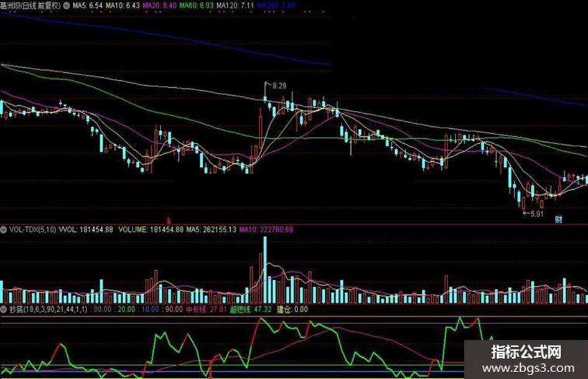The height and width of the screenshot is (379, 588).
Task: Open the dropdown arrow beside 葛洲坝(日线,前复权)
Action: coord(67,6)
